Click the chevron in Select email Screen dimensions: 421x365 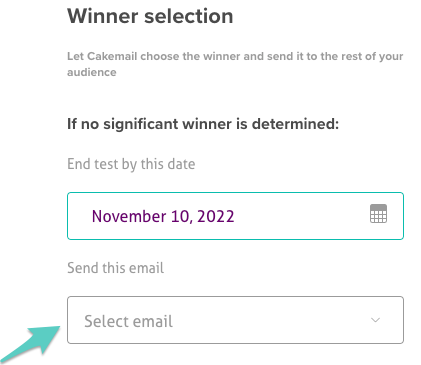[x=376, y=320]
